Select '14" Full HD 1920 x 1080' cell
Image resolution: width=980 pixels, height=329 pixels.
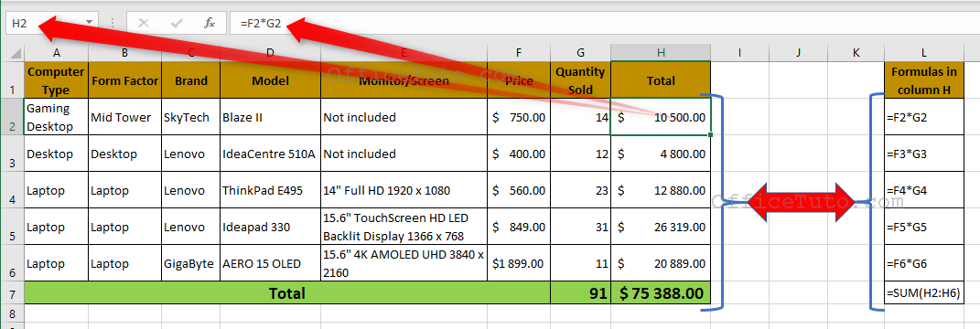[x=404, y=190]
